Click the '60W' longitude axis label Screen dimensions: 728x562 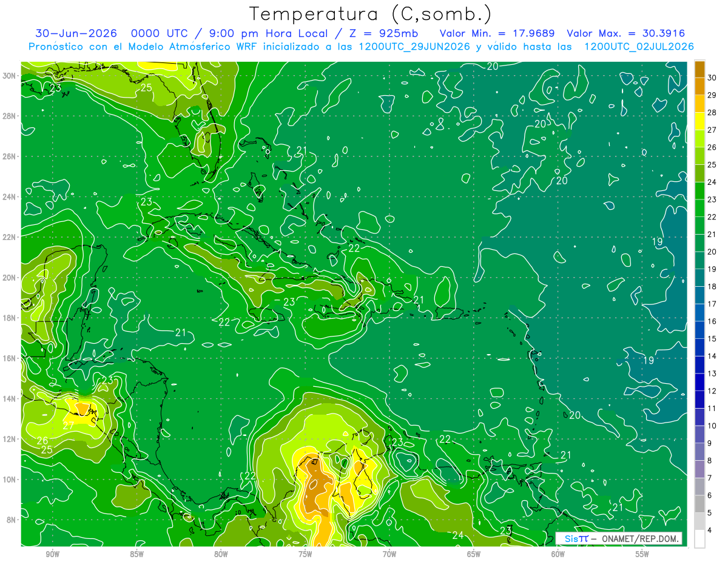coord(558,554)
